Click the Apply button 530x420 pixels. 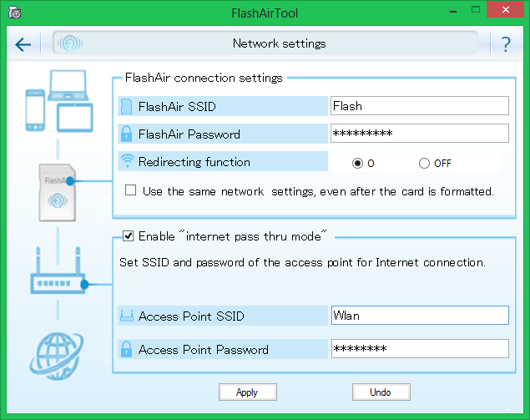[x=248, y=392]
